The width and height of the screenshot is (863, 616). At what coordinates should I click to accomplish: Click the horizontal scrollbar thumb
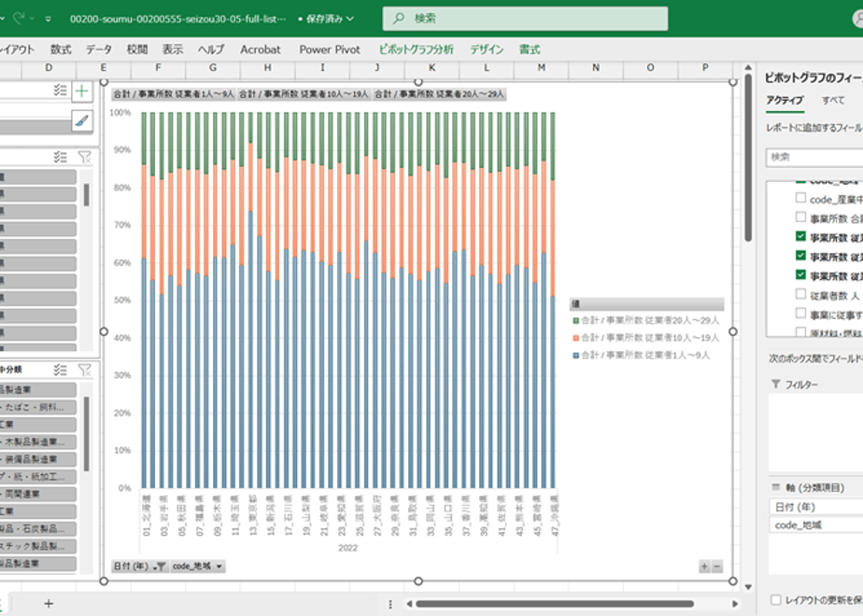tap(554, 604)
